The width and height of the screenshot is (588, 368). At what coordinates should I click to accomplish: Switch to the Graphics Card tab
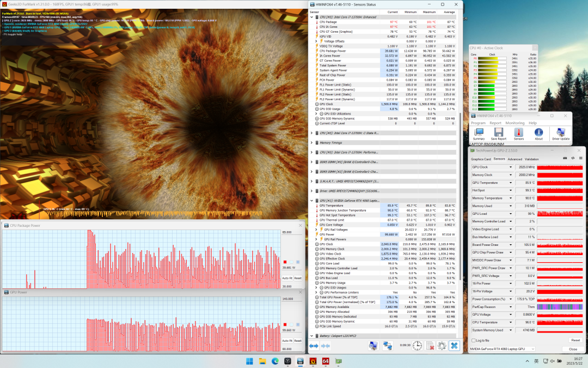click(480, 159)
